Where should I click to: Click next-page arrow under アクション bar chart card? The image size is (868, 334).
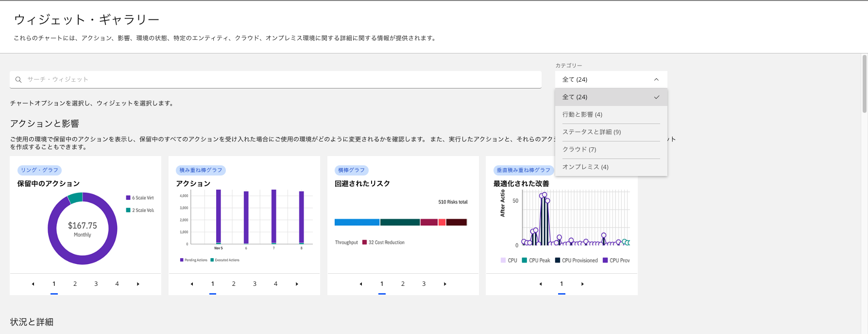point(297,284)
